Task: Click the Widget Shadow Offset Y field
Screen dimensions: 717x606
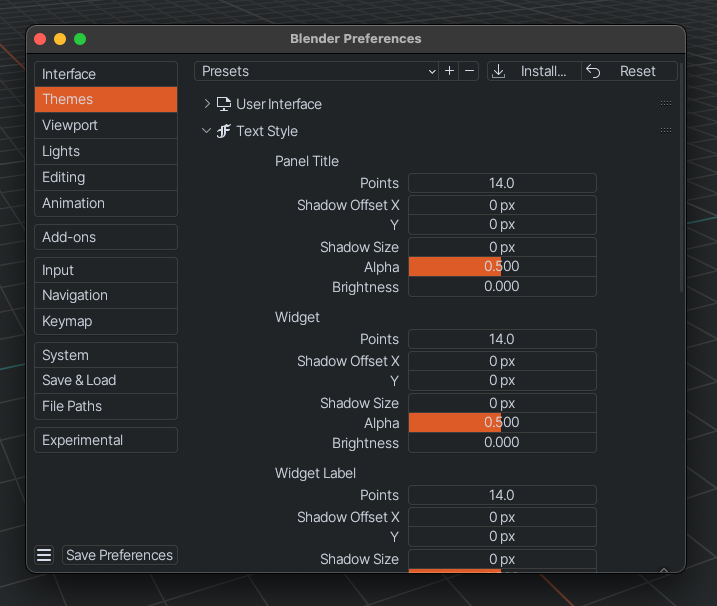Action: [x=502, y=381]
